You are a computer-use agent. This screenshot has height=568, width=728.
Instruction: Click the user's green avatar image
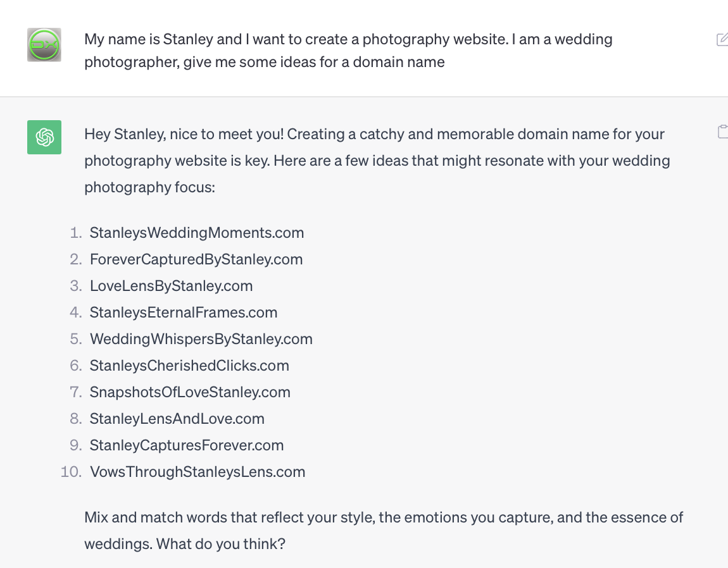[x=44, y=44]
